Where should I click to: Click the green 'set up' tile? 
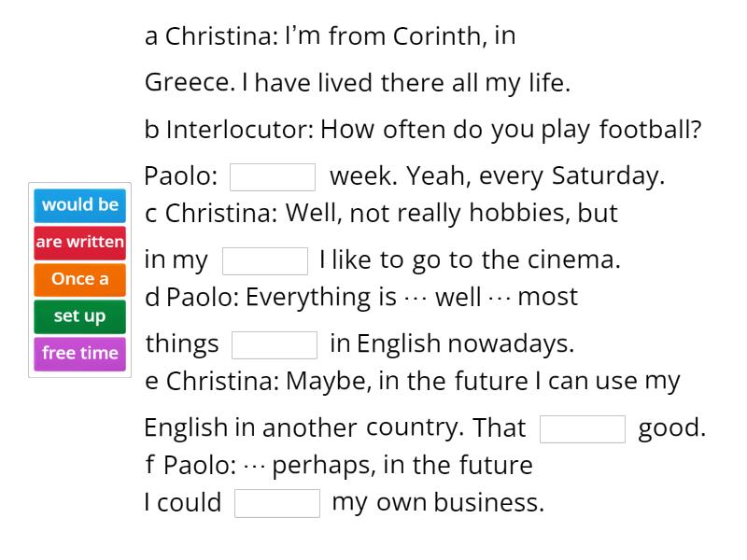click(x=79, y=316)
